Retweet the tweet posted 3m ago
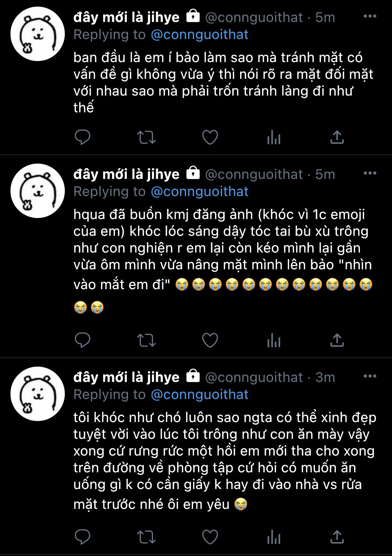This screenshot has height=556, width=392. tap(146, 537)
